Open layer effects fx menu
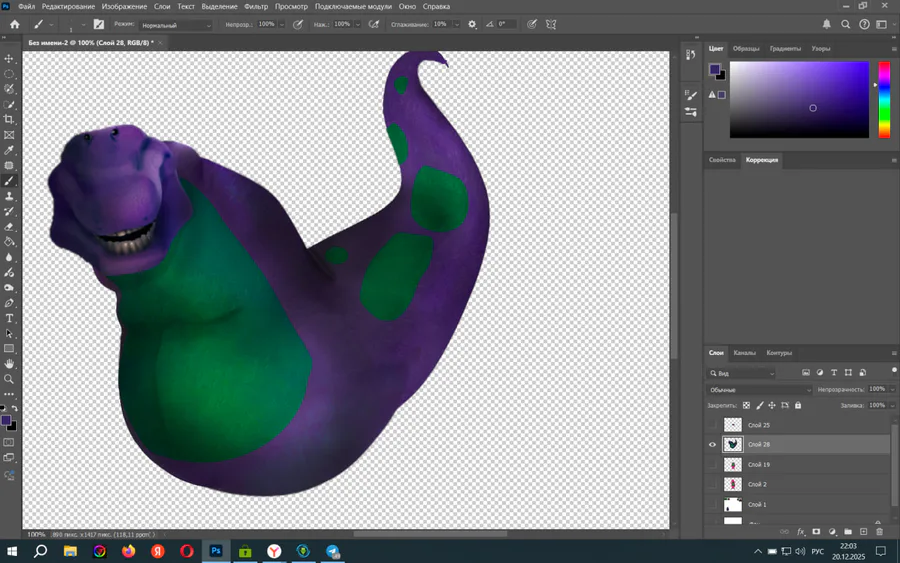Image resolution: width=900 pixels, height=563 pixels. 801,532
